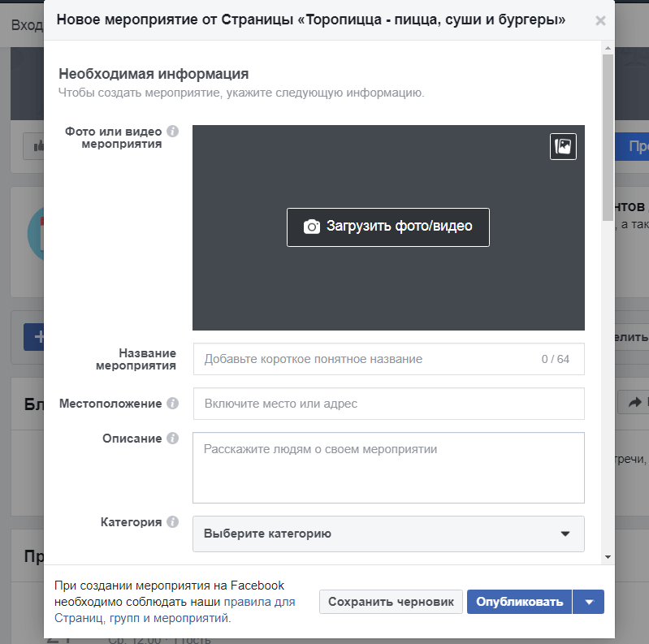Focus the Название мероприятия input field
649x644 pixels.
click(x=388, y=359)
